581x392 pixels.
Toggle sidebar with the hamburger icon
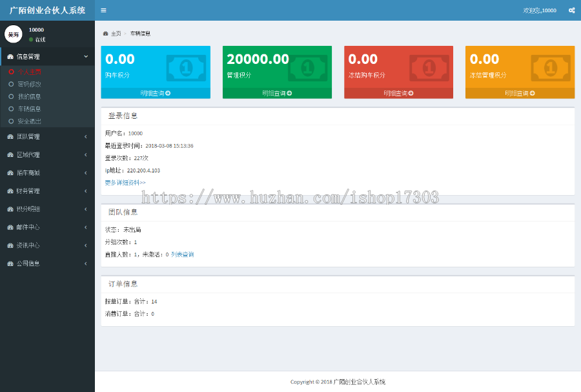click(103, 10)
